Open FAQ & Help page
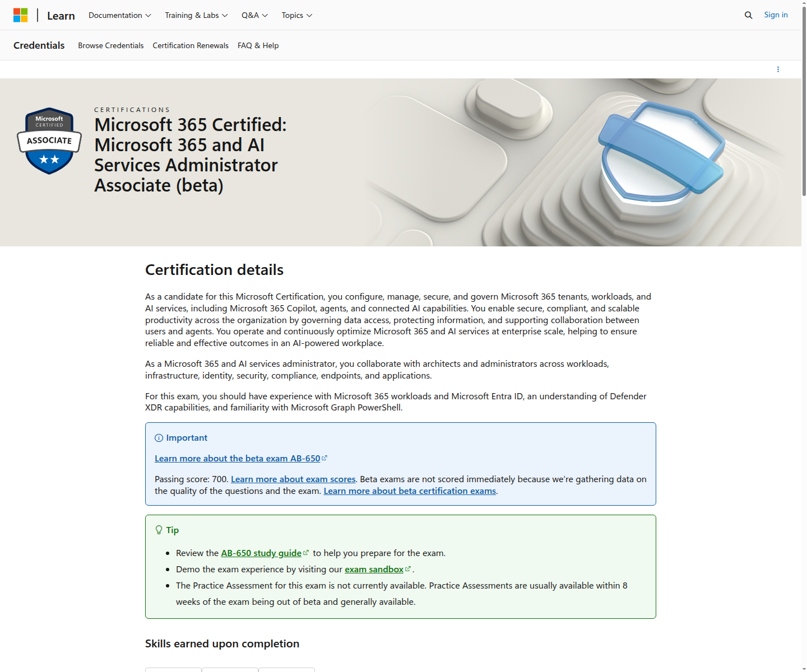The image size is (807, 672). click(258, 45)
